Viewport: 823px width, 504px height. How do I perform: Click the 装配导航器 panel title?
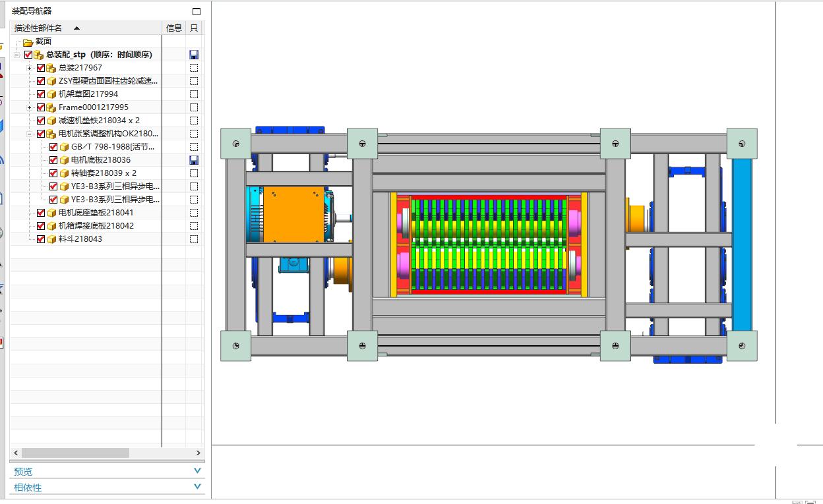pos(32,11)
